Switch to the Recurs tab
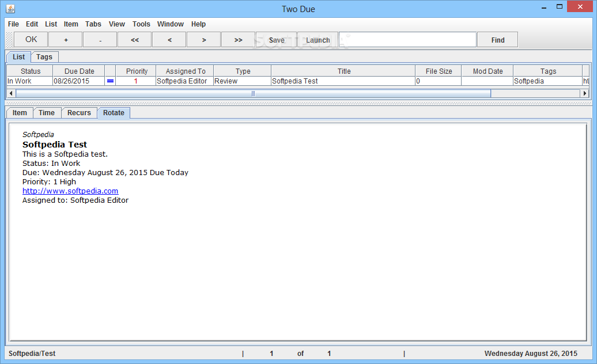Screen dimensions: 597x364 tap(79, 112)
